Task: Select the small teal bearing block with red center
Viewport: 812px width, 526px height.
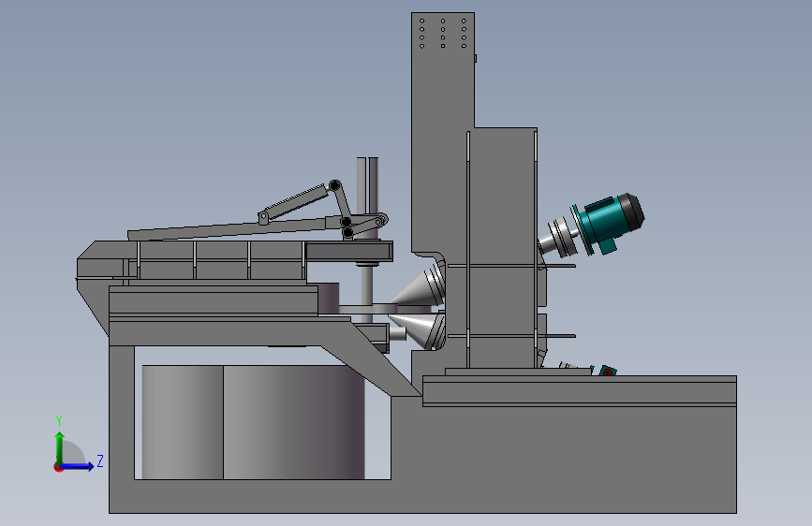Action: [607, 371]
